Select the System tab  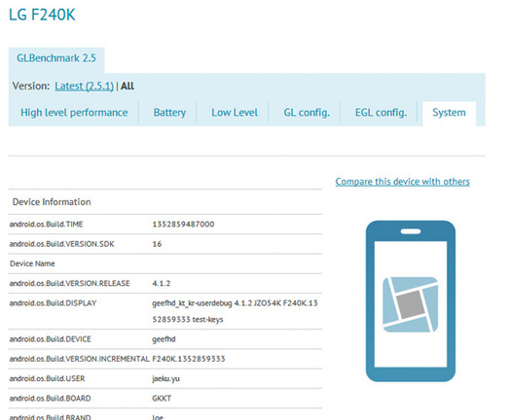tap(449, 113)
